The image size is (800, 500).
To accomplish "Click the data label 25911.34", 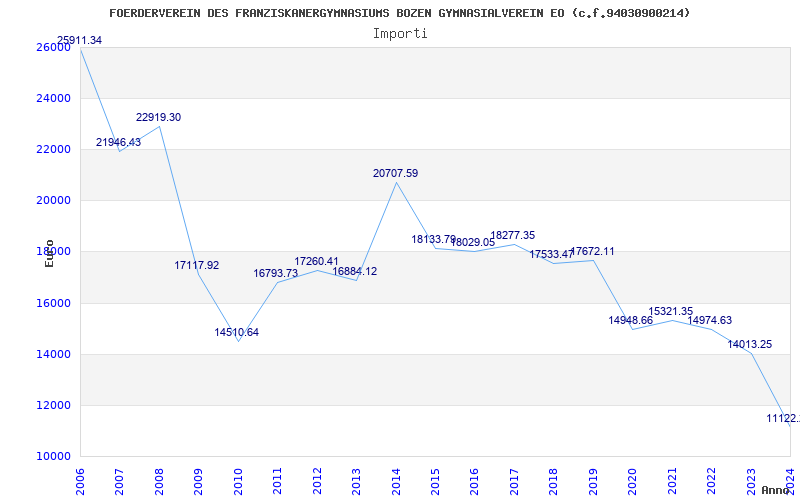I will [x=79, y=40].
